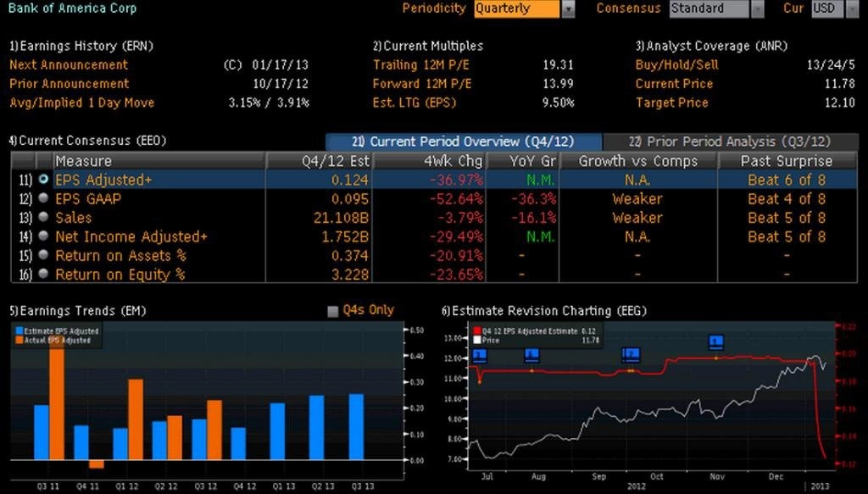Open Analyst Coverage (ANR) section
Screen dimensions: 868x494
point(711,46)
